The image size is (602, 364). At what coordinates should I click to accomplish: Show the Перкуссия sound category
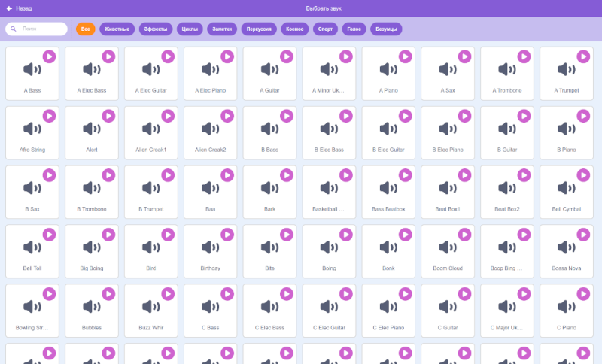(259, 29)
